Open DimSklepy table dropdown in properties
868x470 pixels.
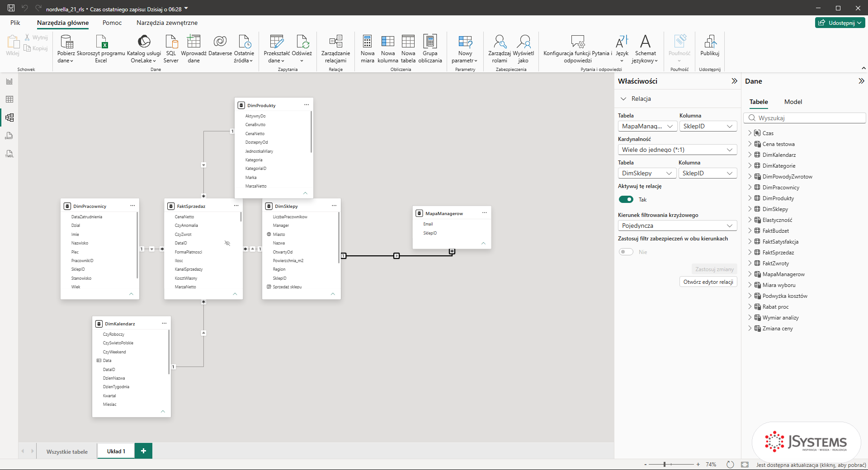click(647, 173)
